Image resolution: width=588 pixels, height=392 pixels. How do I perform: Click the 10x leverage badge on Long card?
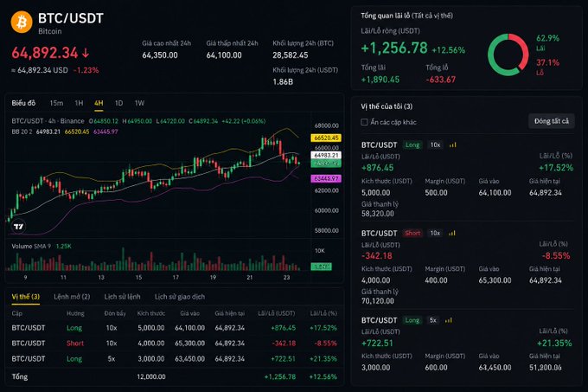tap(435, 145)
